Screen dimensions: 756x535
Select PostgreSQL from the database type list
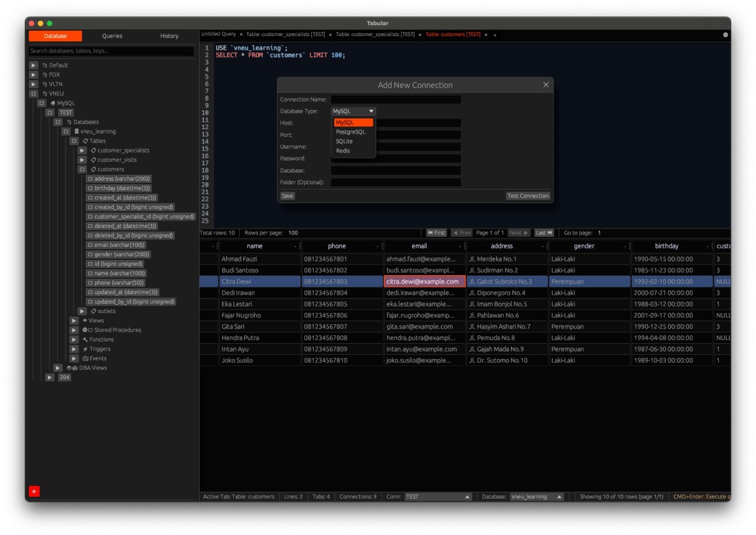click(350, 132)
